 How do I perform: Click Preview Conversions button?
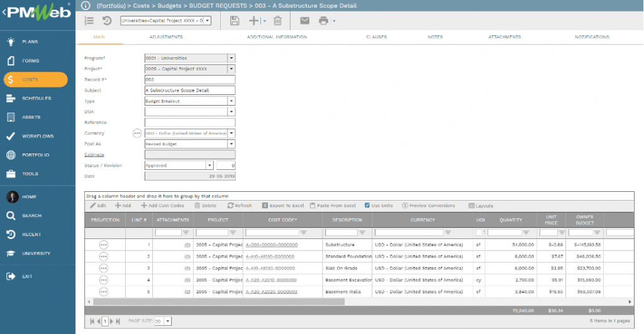(428, 206)
